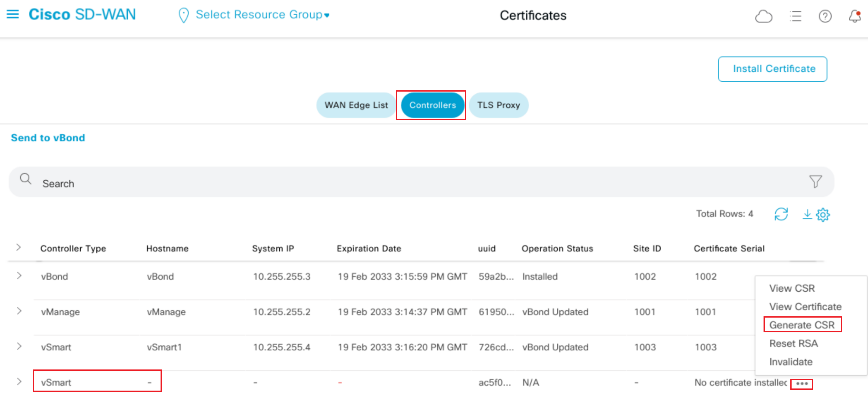Click the cloud status icon
Viewport: 868px width, 401px height.
763,16
